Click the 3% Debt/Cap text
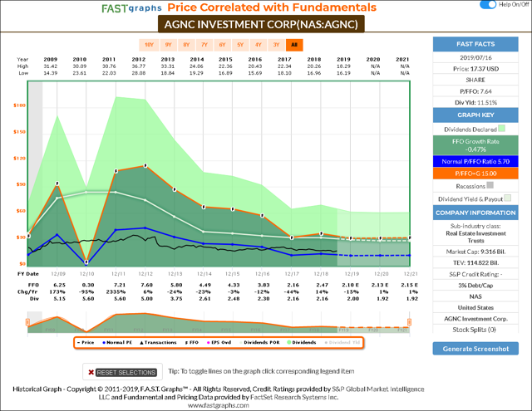This screenshot has width=532, height=411. click(x=475, y=286)
